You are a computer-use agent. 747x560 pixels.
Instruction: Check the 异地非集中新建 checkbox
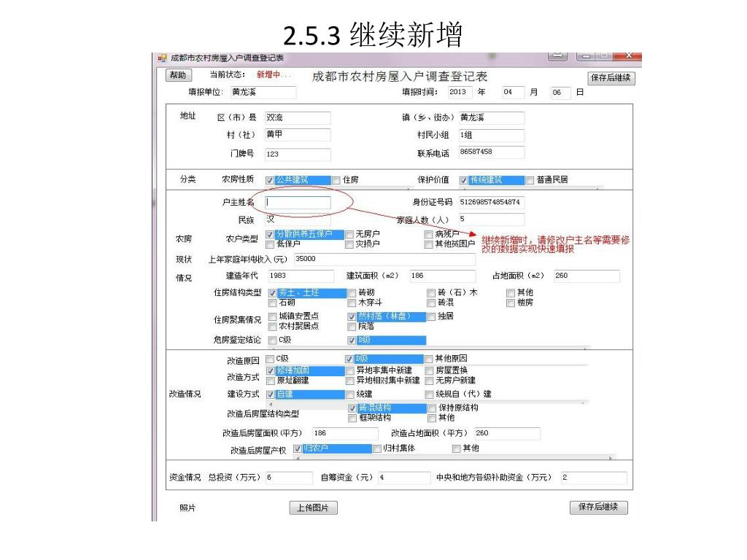[349, 371]
